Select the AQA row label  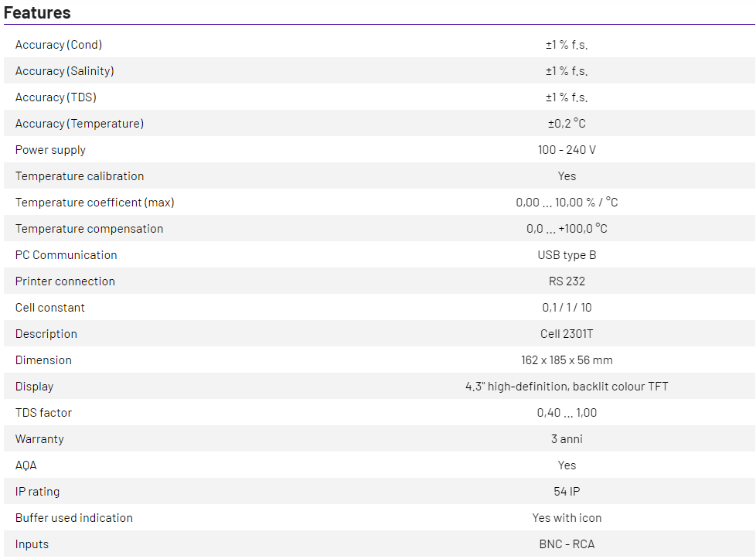click(x=26, y=465)
